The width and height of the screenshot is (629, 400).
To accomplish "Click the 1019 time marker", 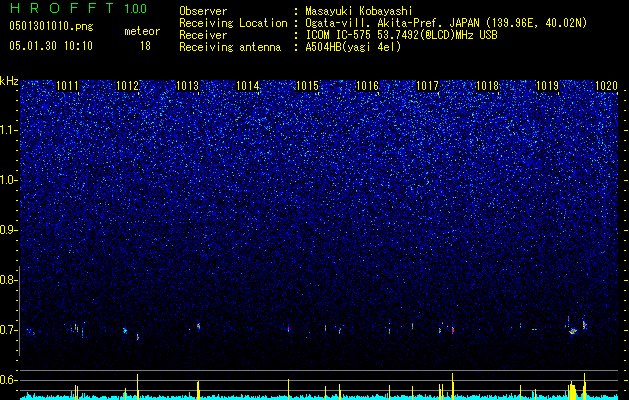I will [547, 86].
